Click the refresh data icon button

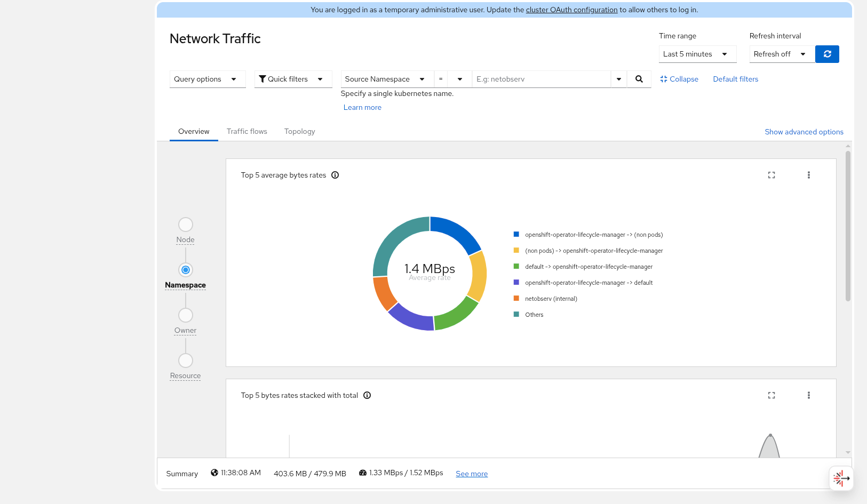pyautogui.click(x=827, y=54)
